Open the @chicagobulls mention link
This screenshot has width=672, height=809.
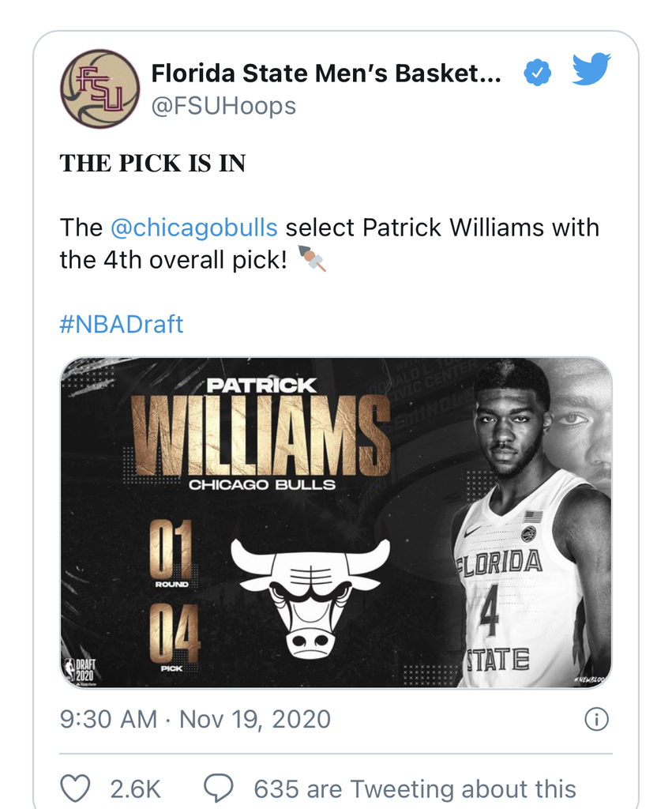click(194, 228)
